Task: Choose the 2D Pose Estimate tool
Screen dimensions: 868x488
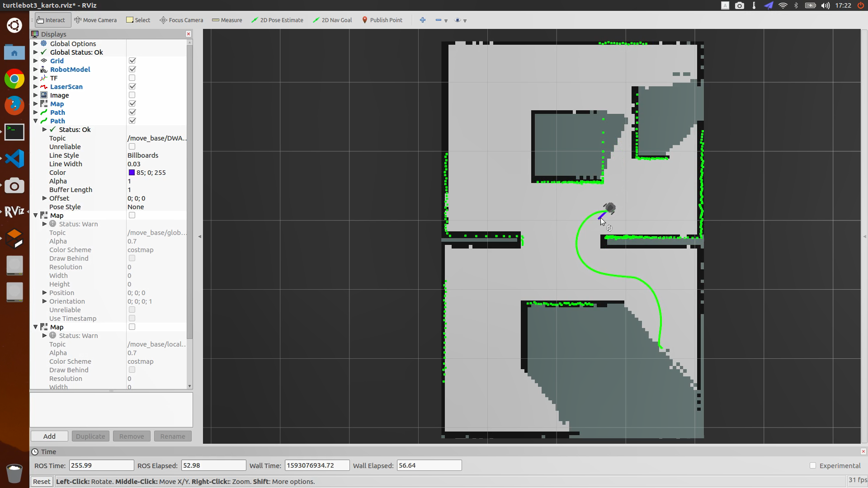Action: click(x=277, y=20)
